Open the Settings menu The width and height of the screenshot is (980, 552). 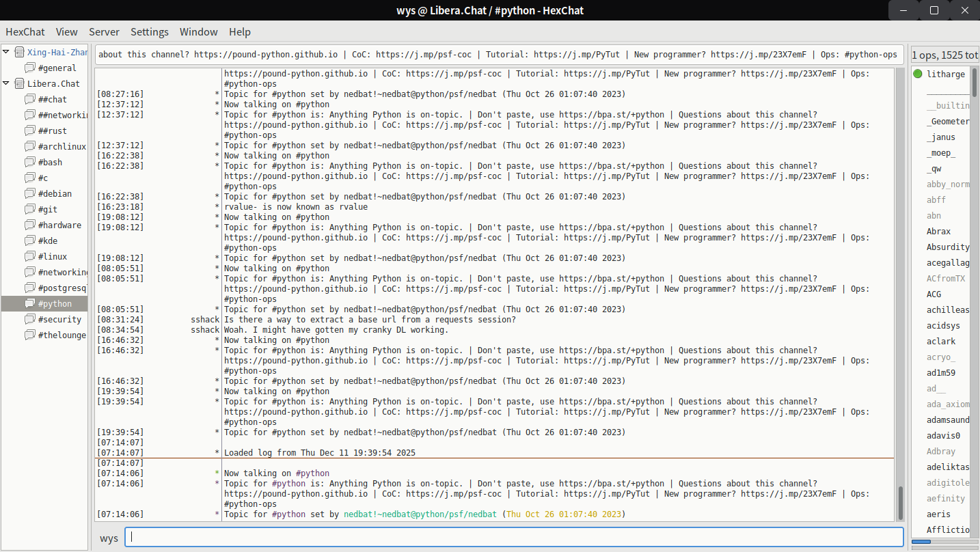tap(149, 32)
